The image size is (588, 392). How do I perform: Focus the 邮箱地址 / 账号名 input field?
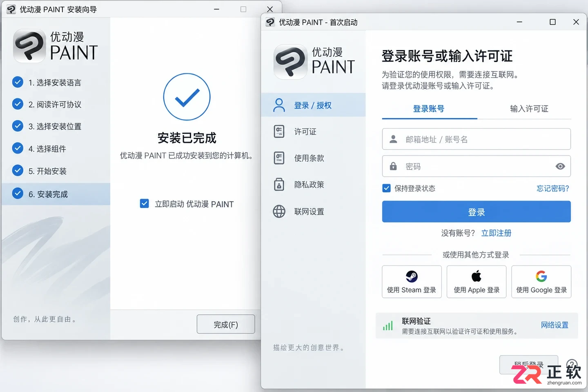click(477, 139)
